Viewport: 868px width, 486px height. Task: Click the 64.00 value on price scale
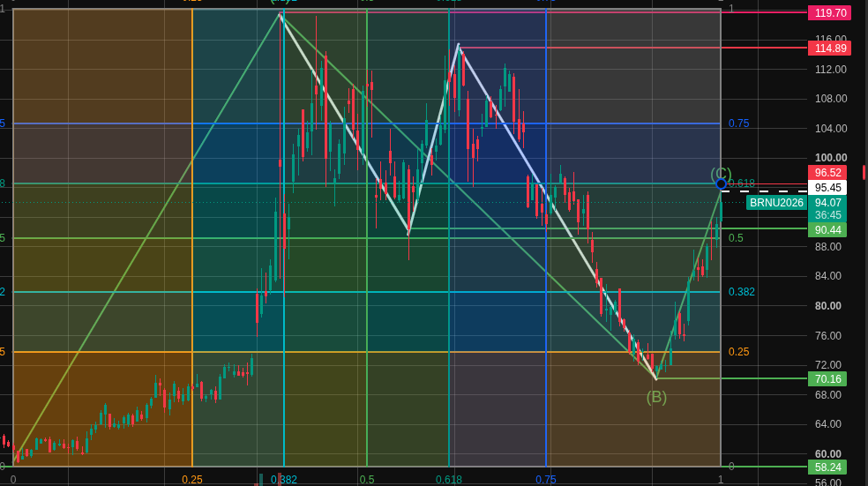(x=828, y=424)
